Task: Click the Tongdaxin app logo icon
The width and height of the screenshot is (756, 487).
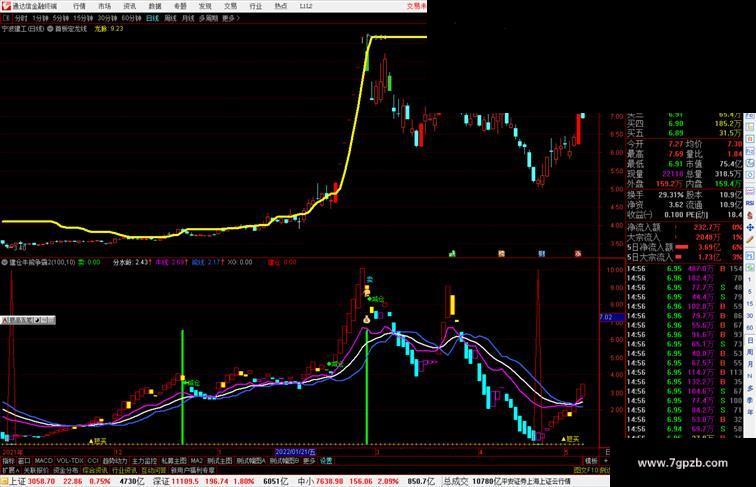Action: tap(6, 6)
